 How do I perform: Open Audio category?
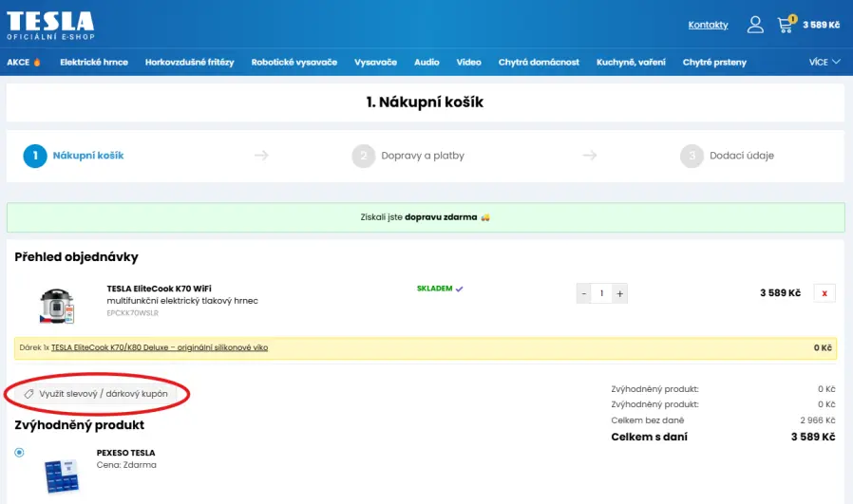(x=426, y=62)
